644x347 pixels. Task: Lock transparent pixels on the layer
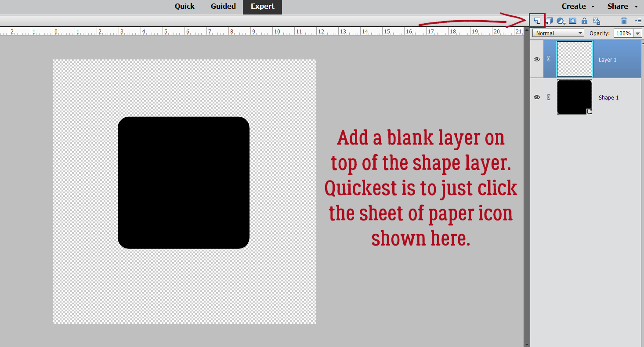(x=596, y=21)
